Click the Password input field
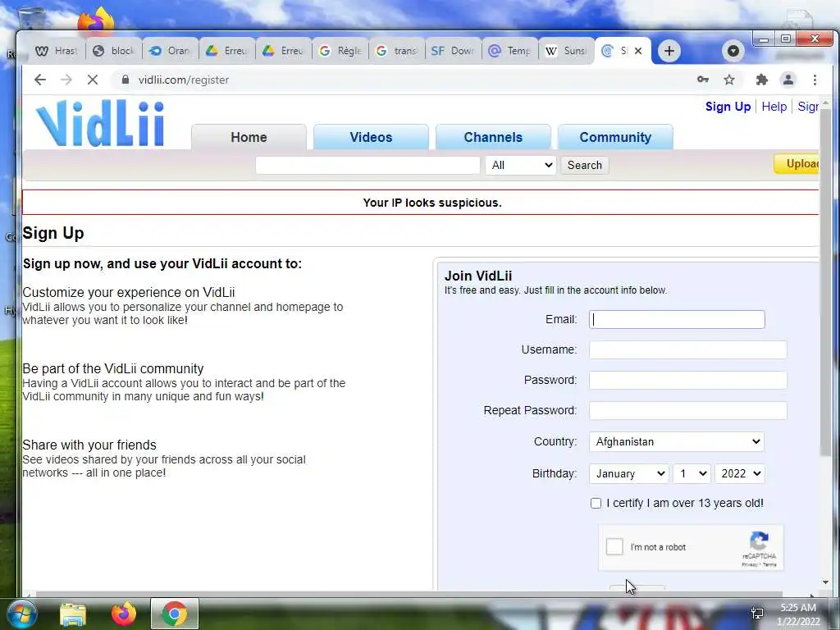The width and height of the screenshot is (840, 630). pos(688,380)
